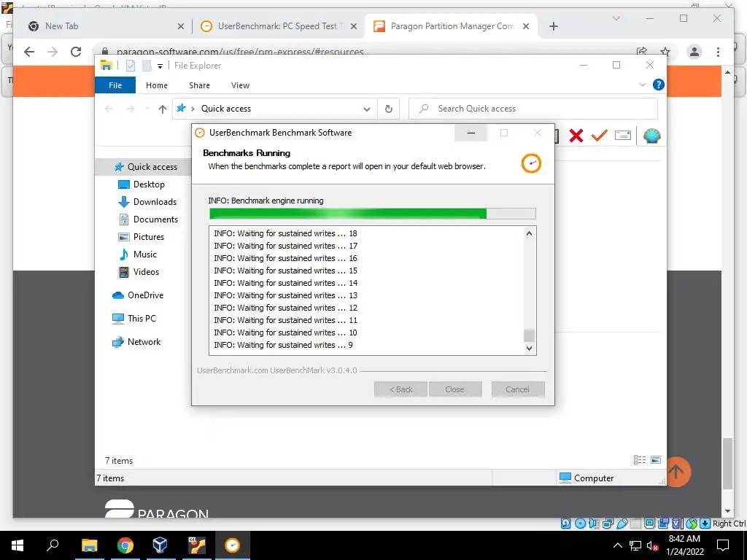Open the File tab in File Explorer
Screen dimensions: 747x560
point(115,85)
